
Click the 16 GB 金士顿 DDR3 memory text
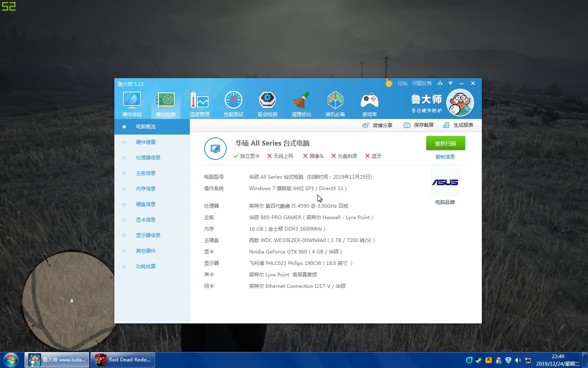pyautogui.click(x=287, y=229)
